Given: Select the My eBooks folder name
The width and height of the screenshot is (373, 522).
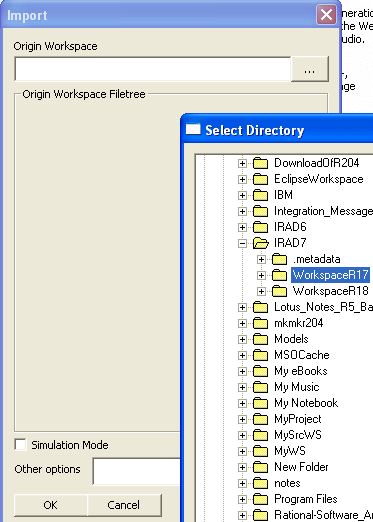Looking at the screenshot, I should 301,371.
